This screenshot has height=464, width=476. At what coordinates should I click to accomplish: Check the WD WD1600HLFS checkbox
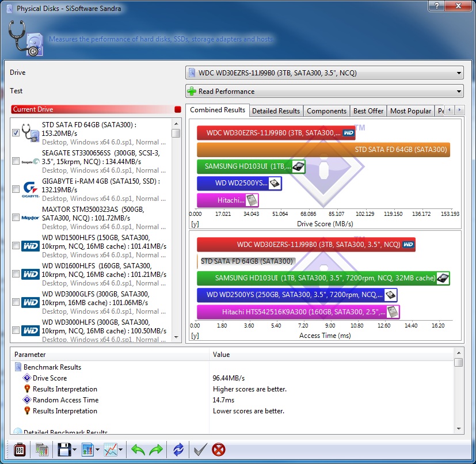[x=16, y=273]
